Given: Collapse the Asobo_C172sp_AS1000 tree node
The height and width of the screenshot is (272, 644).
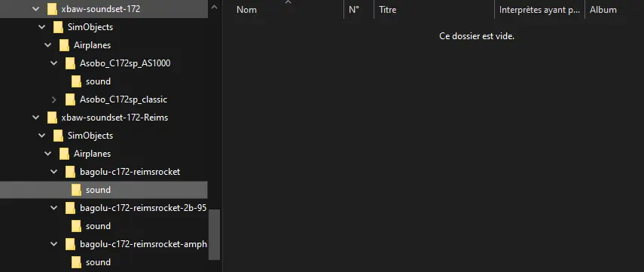Looking at the screenshot, I should [x=53, y=63].
